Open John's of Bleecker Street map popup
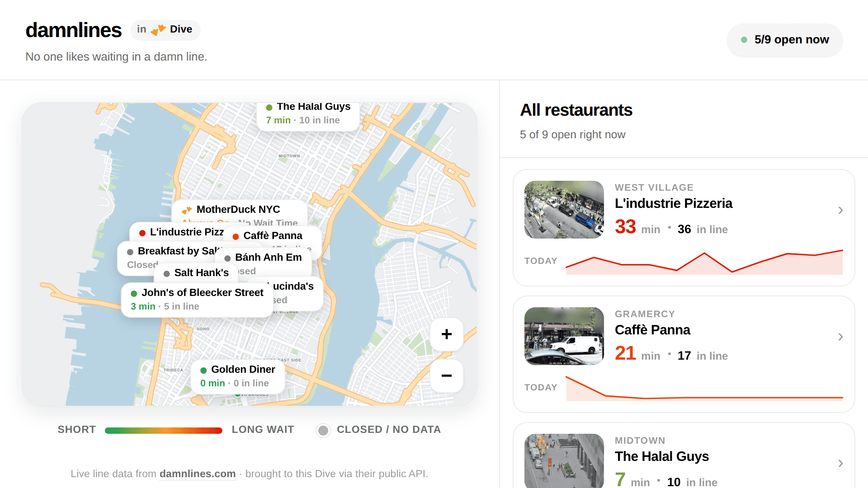This screenshot has width=868, height=488. pos(197,300)
